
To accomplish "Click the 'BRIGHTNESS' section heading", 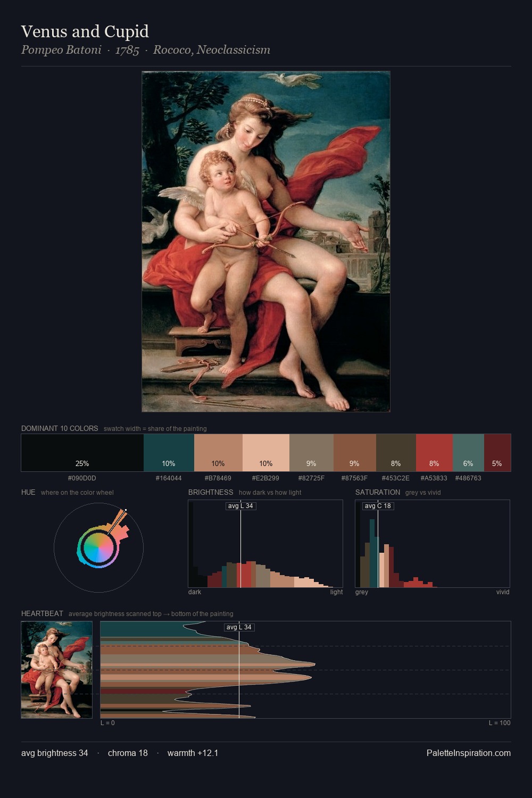I will coord(211,492).
